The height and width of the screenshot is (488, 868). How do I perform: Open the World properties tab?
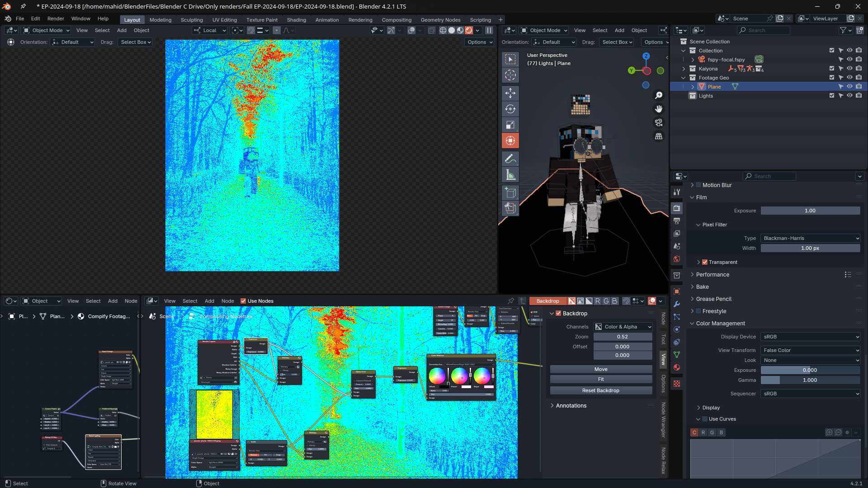click(x=677, y=259)
